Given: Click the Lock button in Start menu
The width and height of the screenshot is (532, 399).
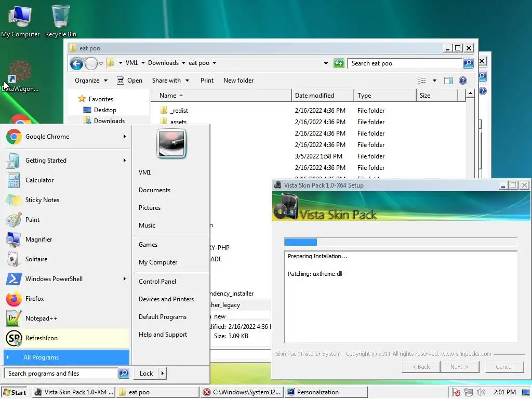Looking at the screenshot, I should point(146,373).
